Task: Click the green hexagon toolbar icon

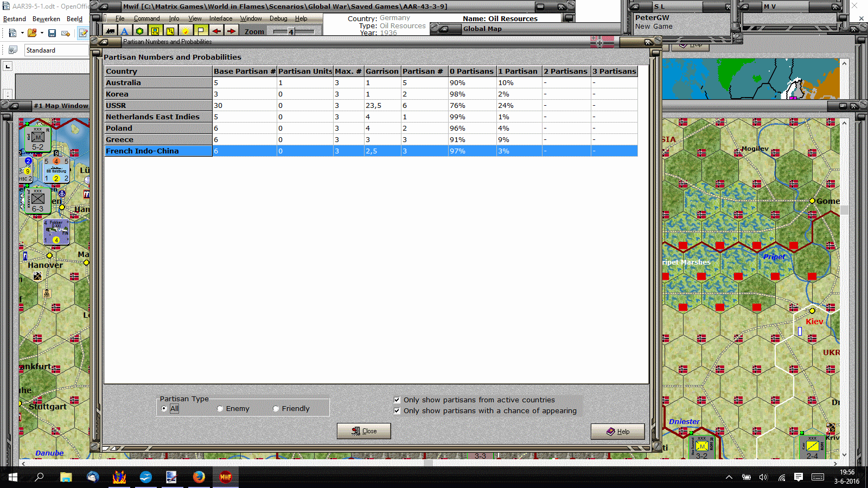Action: [x=140, y=31]
